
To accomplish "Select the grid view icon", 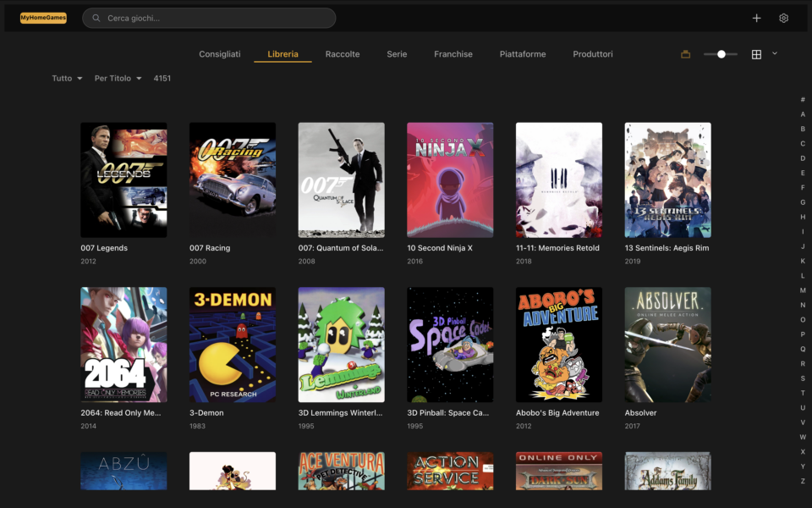I will 756,54.
